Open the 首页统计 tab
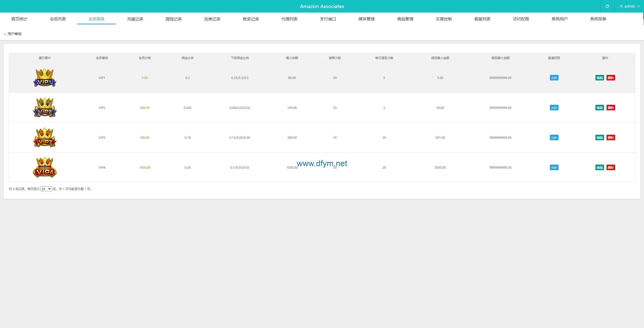Viewport: 644px width, 328px height. pyautogui.click(x=19, y=19)
